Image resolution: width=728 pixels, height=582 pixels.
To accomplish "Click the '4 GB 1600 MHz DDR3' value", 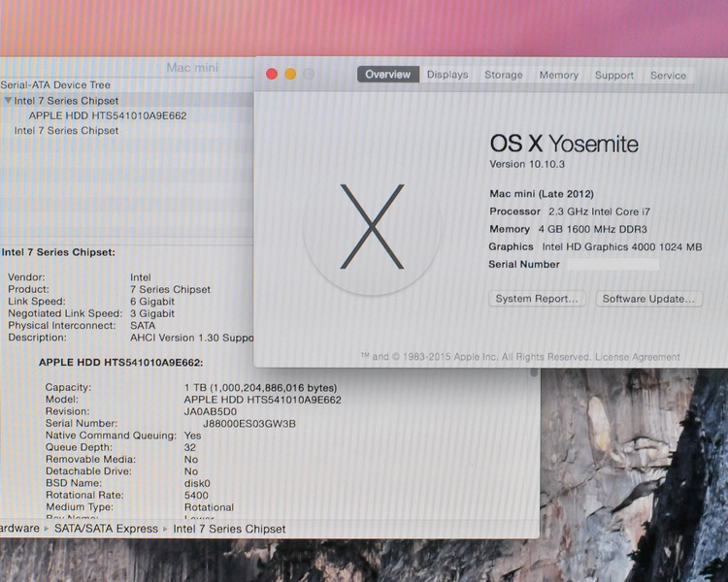I will [x=593, y=229].
